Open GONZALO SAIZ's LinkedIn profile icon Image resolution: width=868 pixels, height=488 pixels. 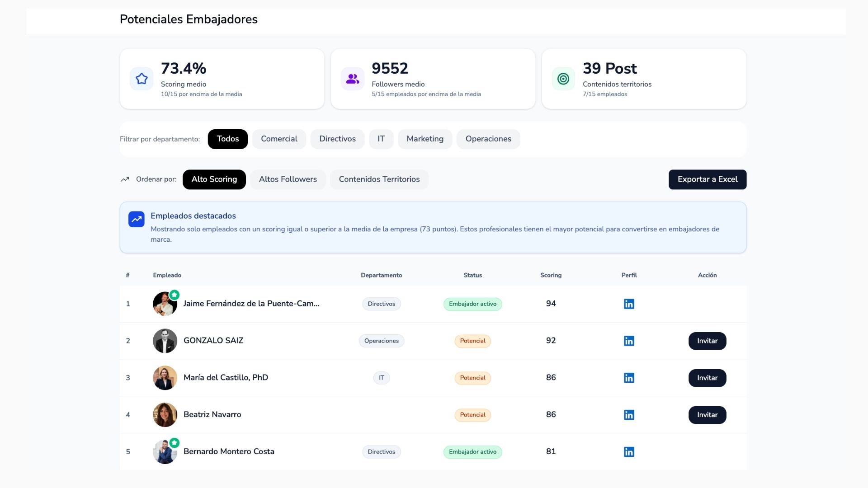pos(629,341)
